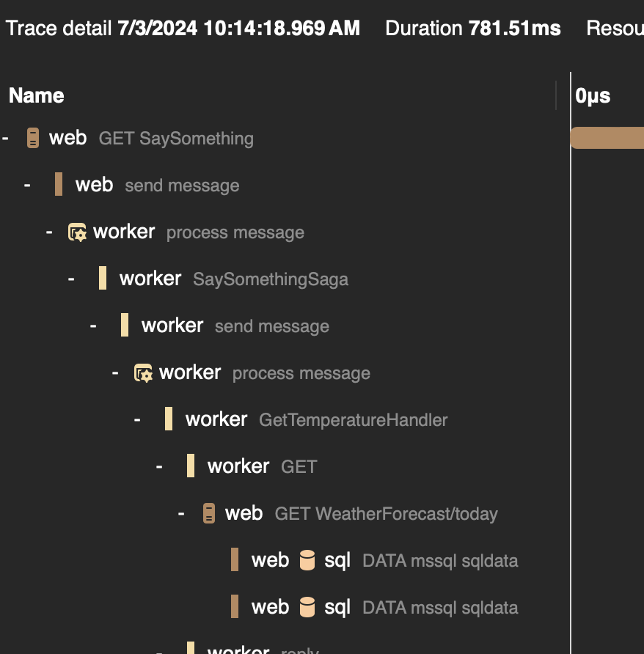Viewport: 644px width, 654px height.
Task: Click the yellow bar of worker GET row
Action: pos(191,466)
